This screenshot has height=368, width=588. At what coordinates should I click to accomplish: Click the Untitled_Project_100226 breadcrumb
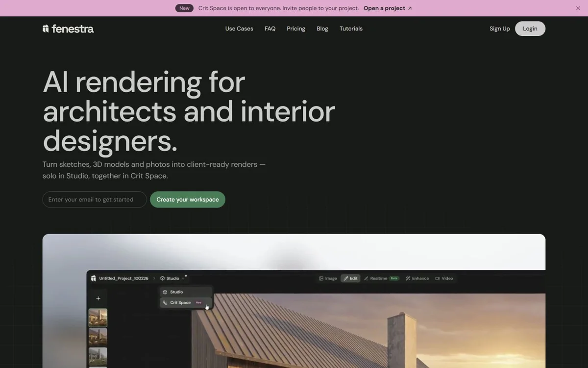click(x=123, y=278)
